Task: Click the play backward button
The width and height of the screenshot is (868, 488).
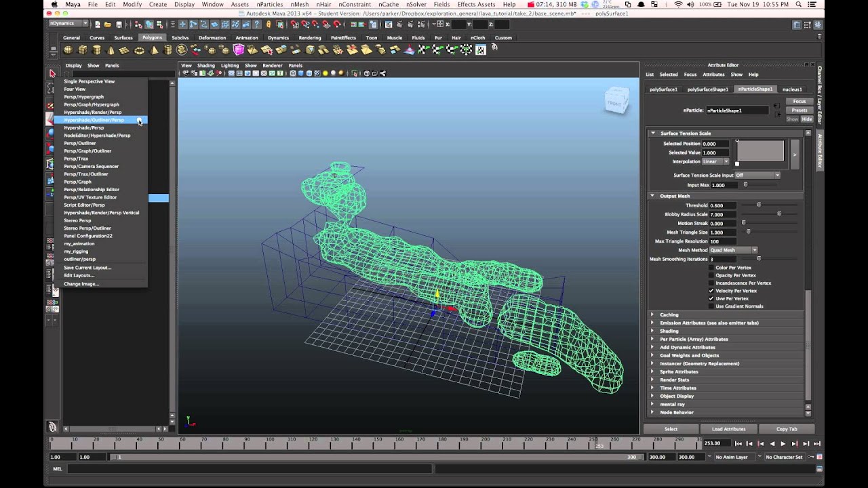Action: coord(772,443)
